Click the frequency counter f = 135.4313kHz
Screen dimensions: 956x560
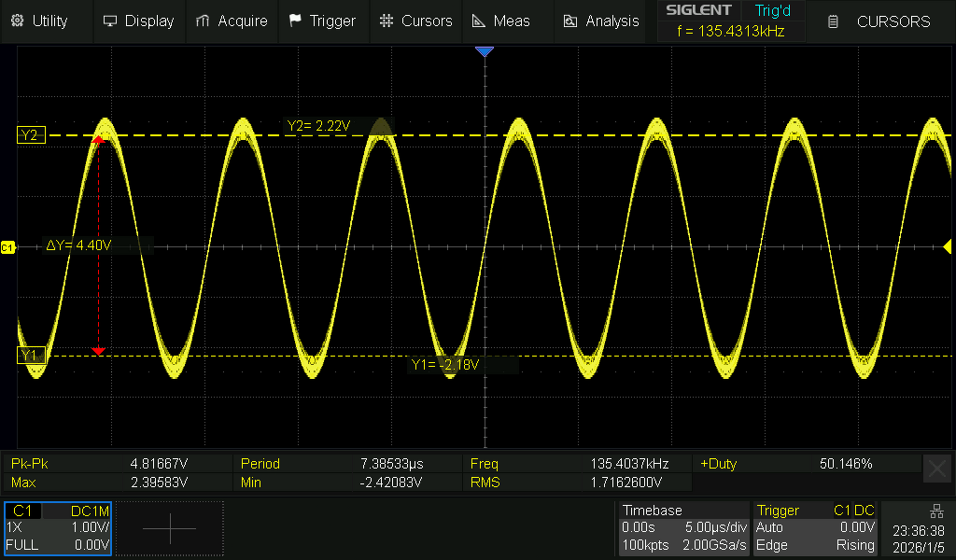(x=730, y=31)
